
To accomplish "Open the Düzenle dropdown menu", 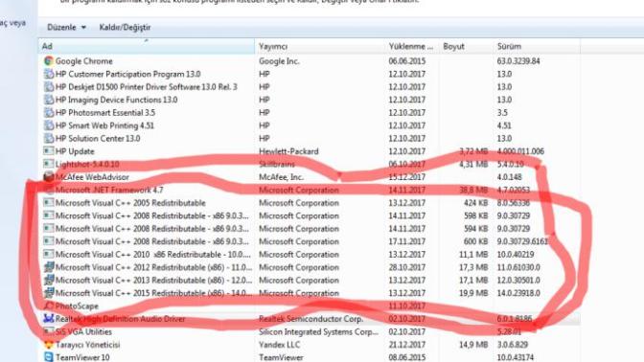I will click(x=66, y=28).
